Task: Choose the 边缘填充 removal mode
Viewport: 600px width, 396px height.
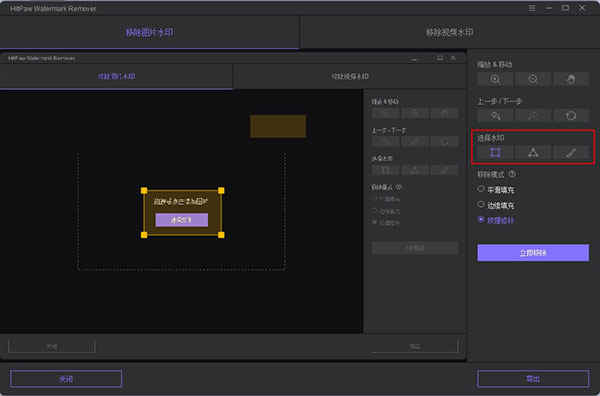Action: point(496,205)
